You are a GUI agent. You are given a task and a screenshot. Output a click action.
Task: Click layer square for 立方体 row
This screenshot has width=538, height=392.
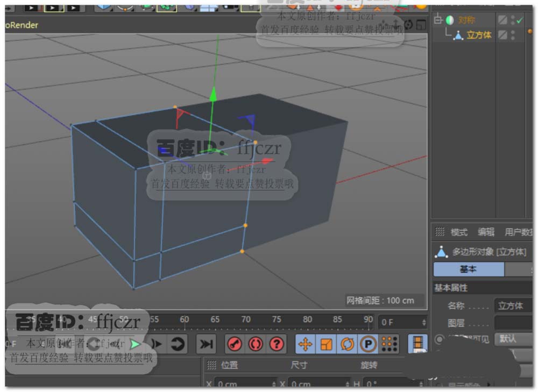coord(502,34)
